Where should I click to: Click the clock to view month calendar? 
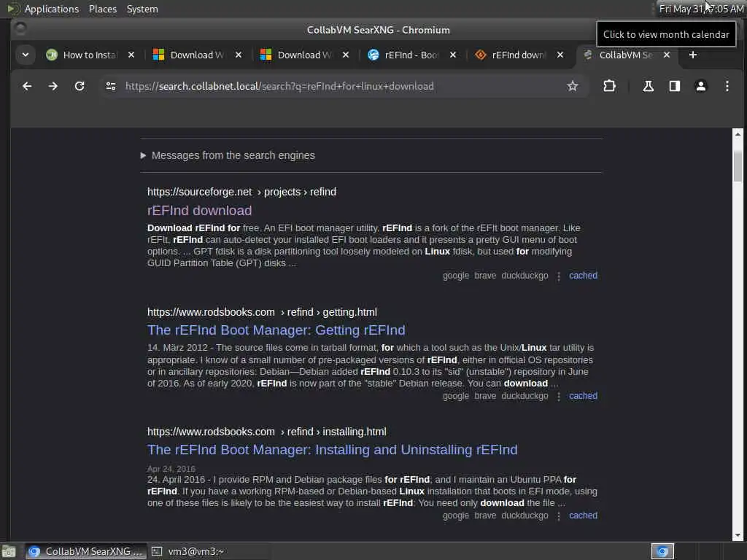click(701, 9)
